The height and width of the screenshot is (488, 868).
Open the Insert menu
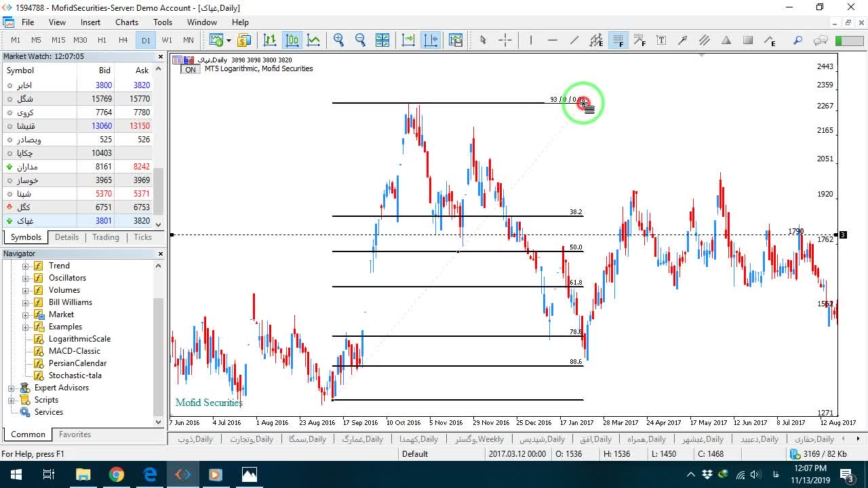pos(90,22)
